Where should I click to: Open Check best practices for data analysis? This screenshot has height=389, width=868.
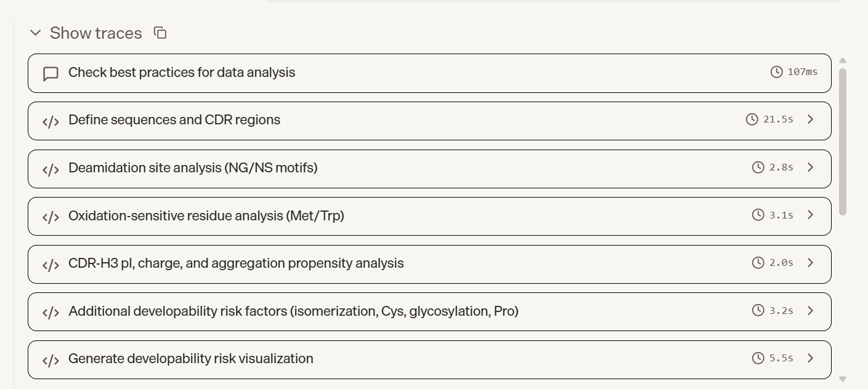pyautogui.click(x=429, y=73)
